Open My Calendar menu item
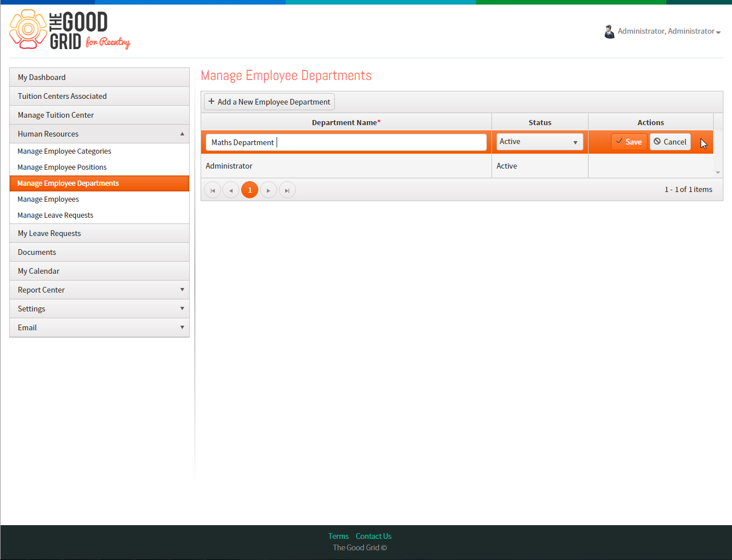 99,271
